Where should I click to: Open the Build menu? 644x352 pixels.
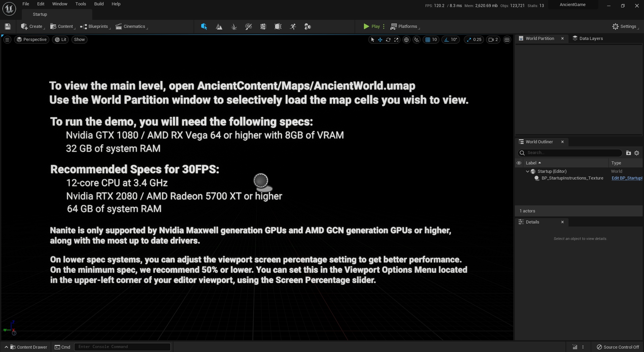99,4
